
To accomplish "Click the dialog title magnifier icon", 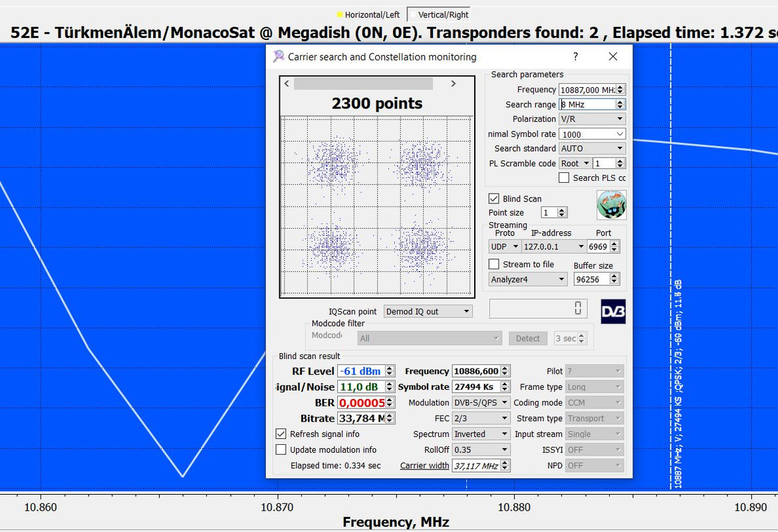I will (279, 57).
